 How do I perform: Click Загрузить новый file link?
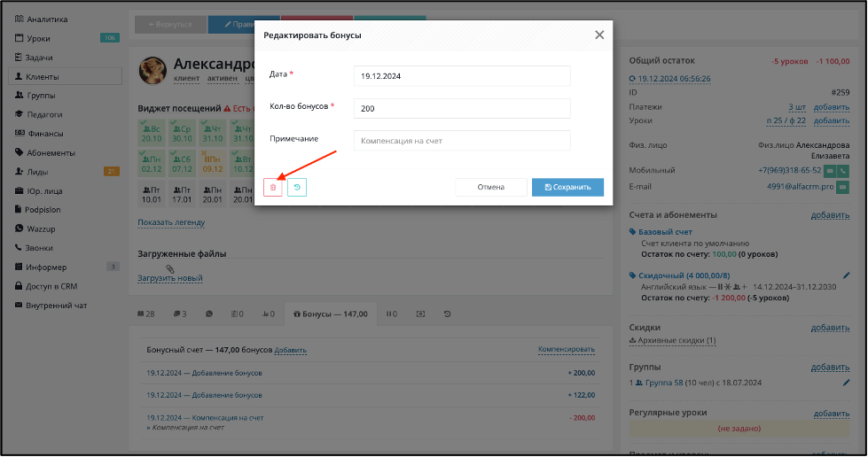coord(170,278)
